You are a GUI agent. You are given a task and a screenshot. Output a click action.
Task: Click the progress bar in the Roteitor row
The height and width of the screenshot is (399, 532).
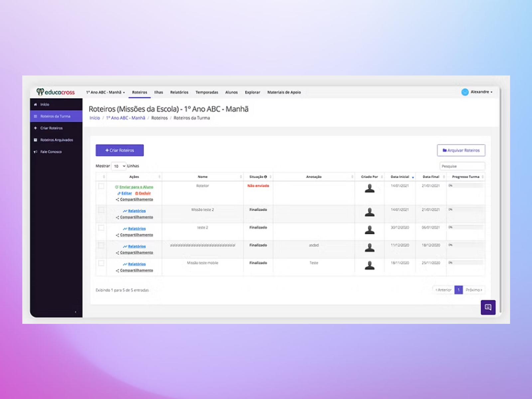point(466,186)
